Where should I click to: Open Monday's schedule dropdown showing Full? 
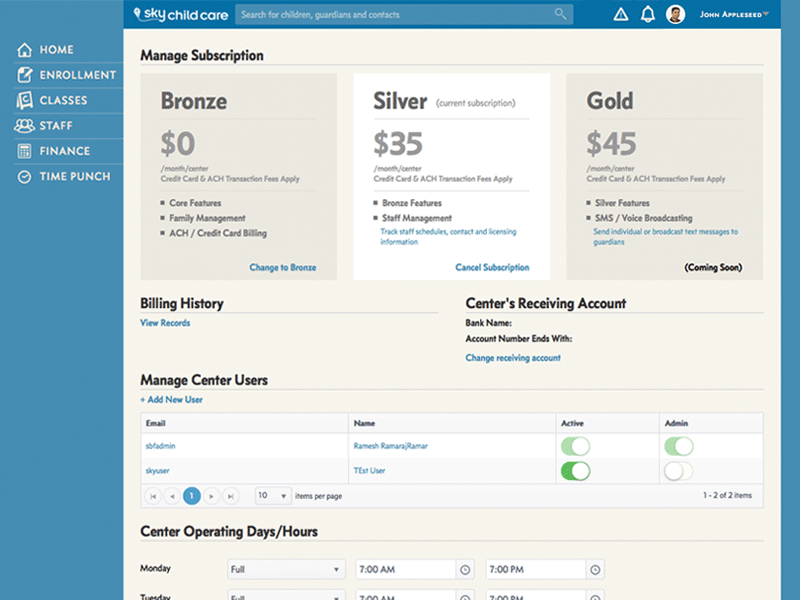pos(286,568)
